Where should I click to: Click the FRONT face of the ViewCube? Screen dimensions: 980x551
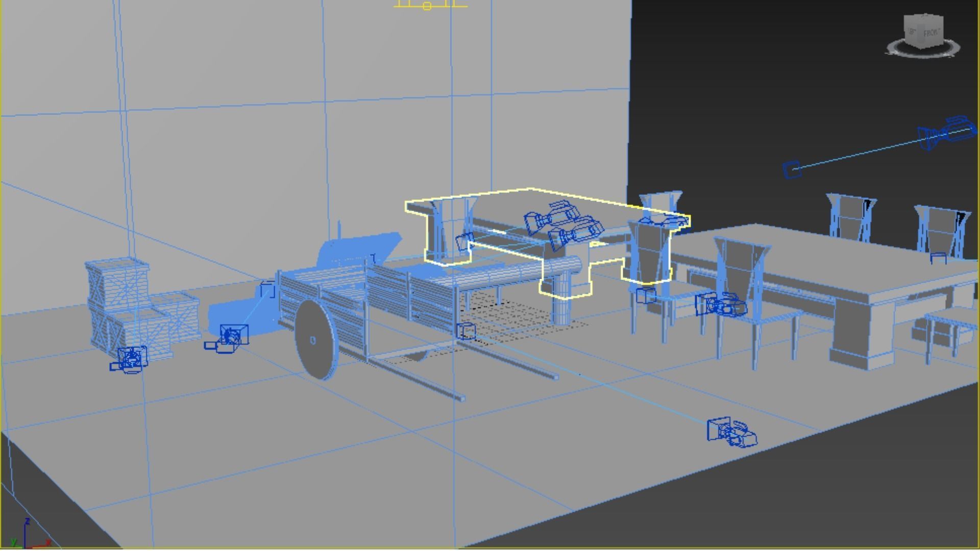point(931,32)
